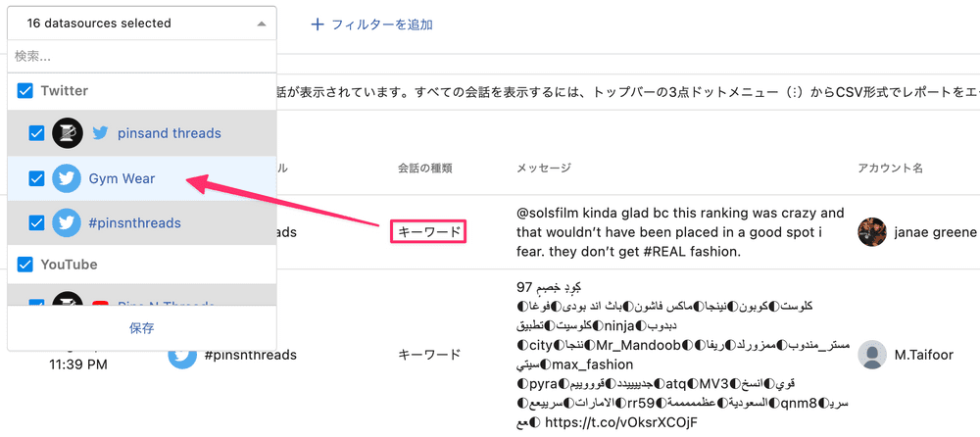Click the pinsand threads profile avatar
Viewport: 980px width, 437px height.
point(67,133)
